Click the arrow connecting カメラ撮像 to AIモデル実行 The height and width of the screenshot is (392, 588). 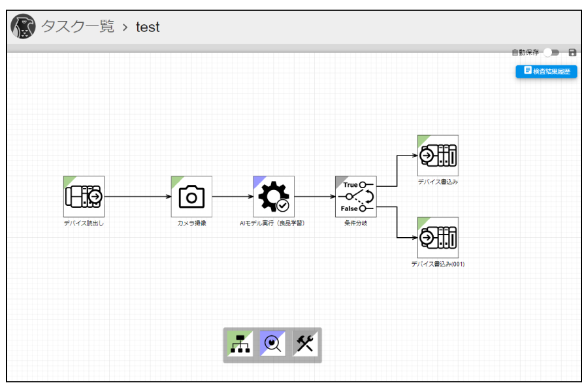coord(233,196)
